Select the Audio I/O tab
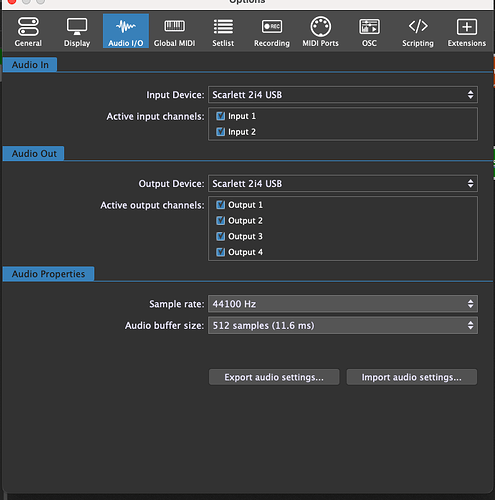495x500 pixels. point(126,31)
